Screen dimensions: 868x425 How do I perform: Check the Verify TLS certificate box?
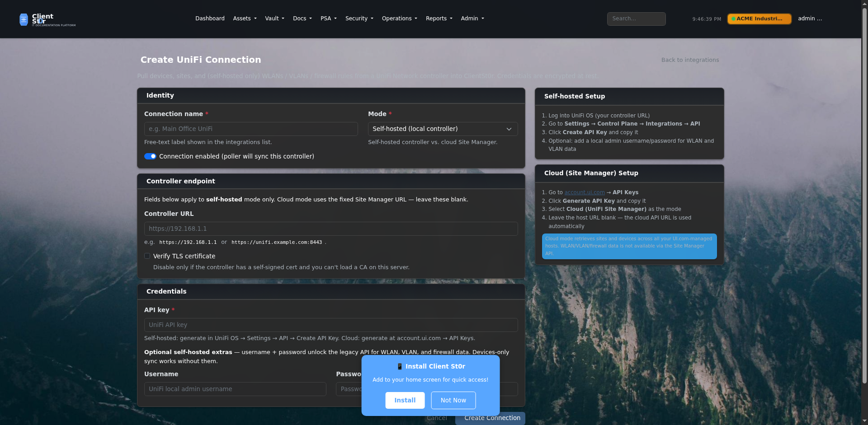[x=147, y=256]
